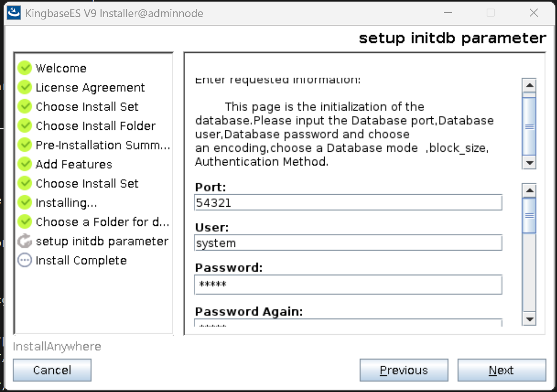The image size is (557, 392).
Task: Click the KingbaseES installer title bar icon
Action: 14,13
